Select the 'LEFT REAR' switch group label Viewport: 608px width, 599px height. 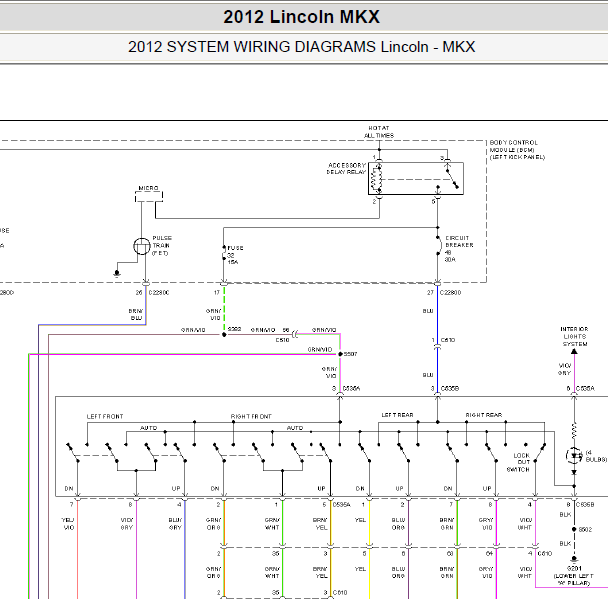coord(397,415)
